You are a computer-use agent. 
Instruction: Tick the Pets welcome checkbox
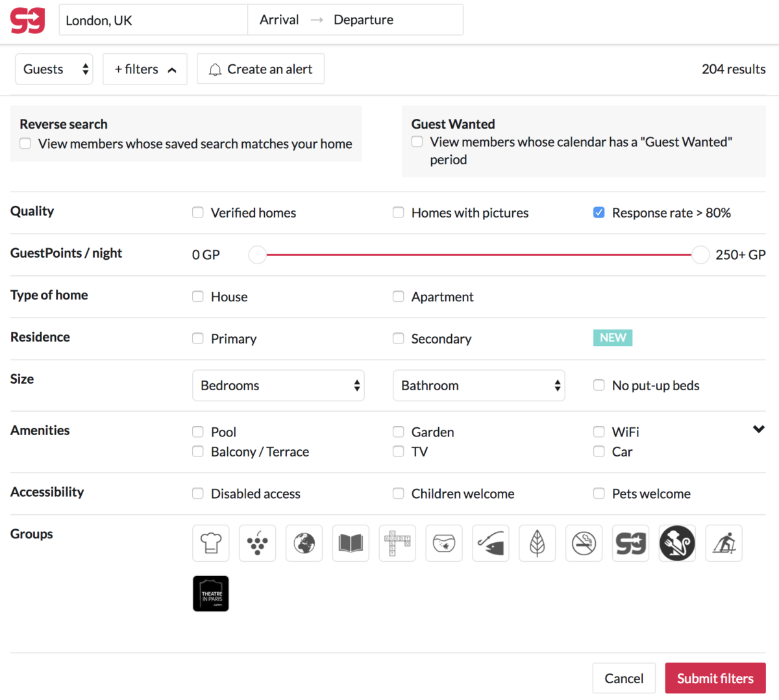point(599,494)
